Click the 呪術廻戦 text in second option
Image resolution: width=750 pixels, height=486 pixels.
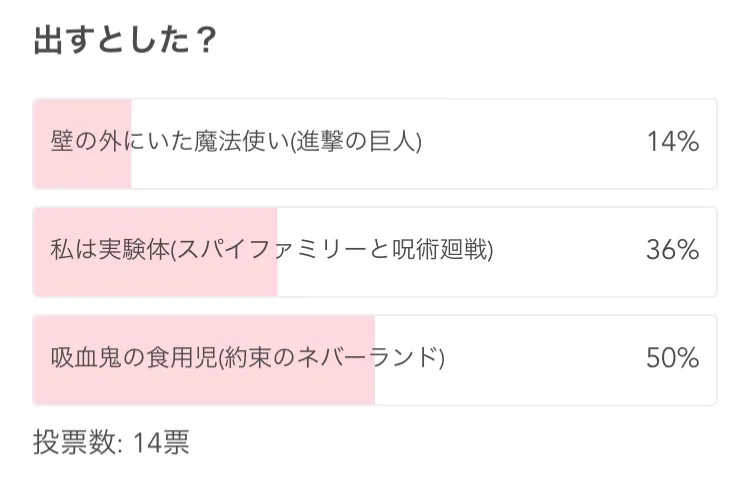pos(440,250)
